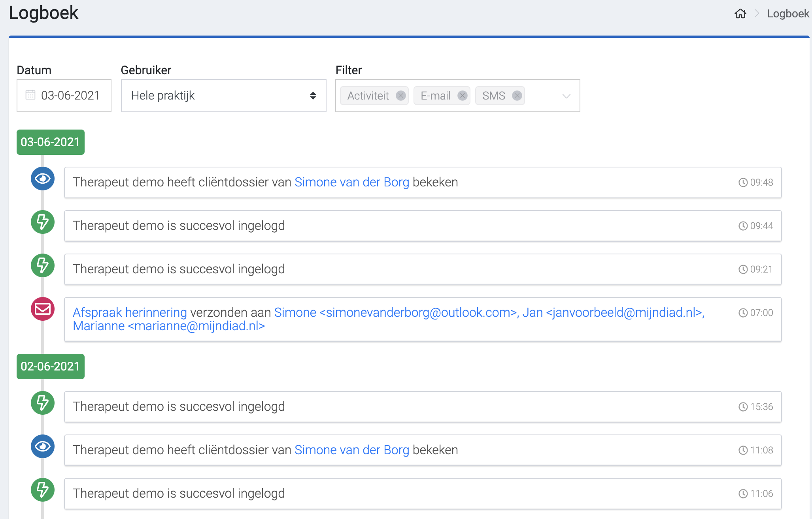Click the 03-06-2021 date badge
The width and height of the screenshot is (812, 519).
50,142
